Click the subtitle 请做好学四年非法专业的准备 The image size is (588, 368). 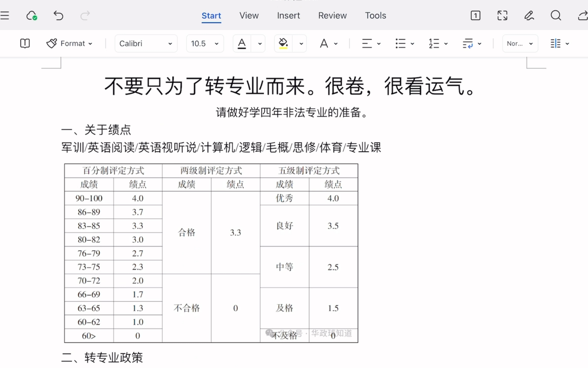tap(292, 112)
